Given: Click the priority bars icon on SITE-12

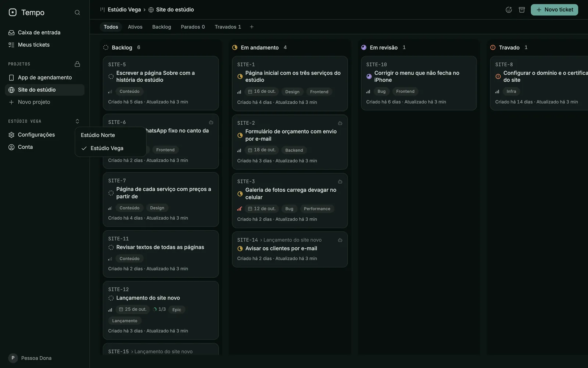Looking at the screenshot, I should click(110, 309).
